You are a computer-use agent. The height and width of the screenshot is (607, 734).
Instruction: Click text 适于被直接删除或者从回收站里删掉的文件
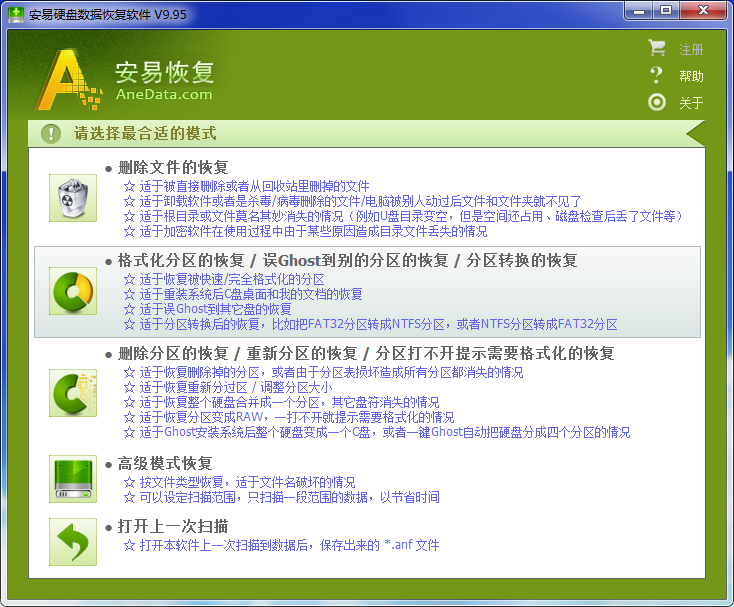coord(254,186)
